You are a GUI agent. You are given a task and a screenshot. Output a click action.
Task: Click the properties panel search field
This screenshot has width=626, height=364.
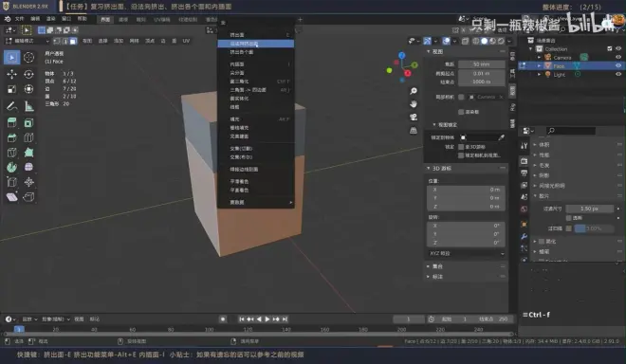570,131
